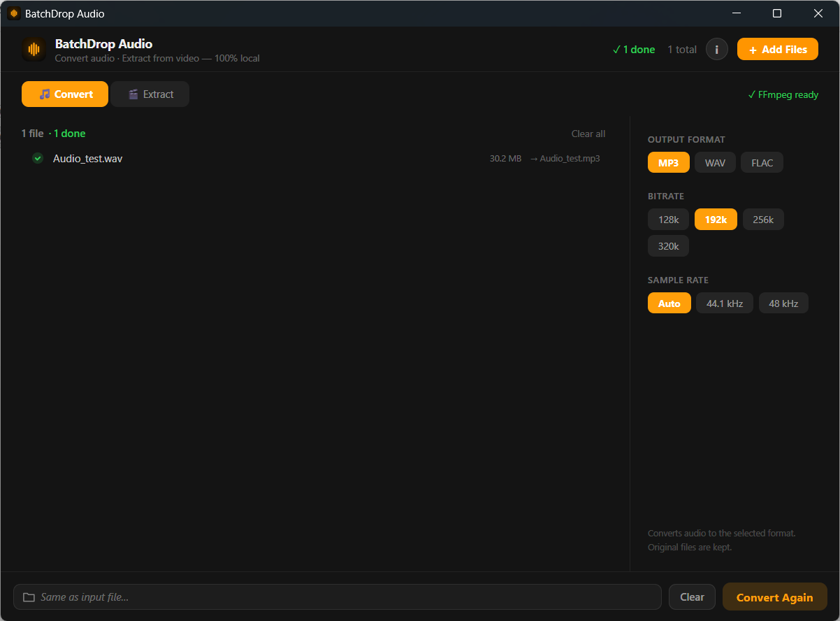Click the '1 total' count in header
The width and height of the screenshot is (840, 621).
pos(682,50)
